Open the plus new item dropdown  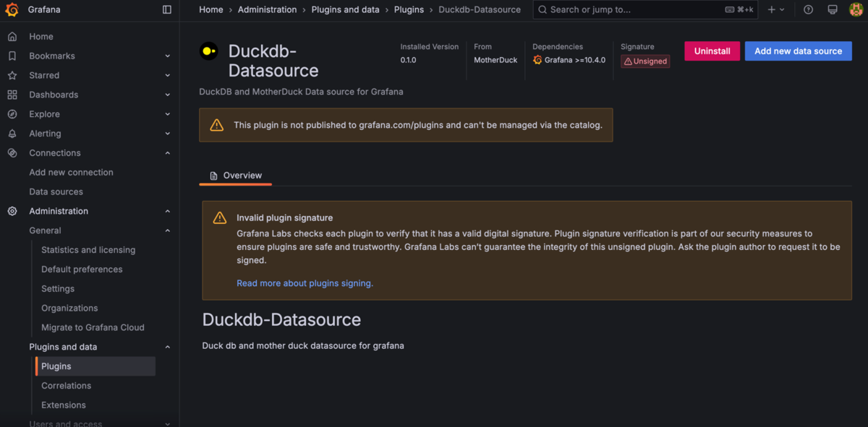pos(775,10)
